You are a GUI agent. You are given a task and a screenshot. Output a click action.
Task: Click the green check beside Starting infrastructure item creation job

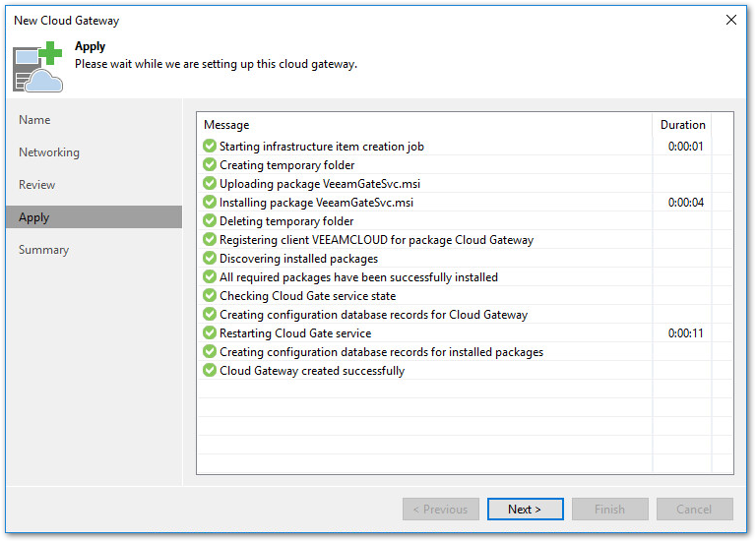210,147
